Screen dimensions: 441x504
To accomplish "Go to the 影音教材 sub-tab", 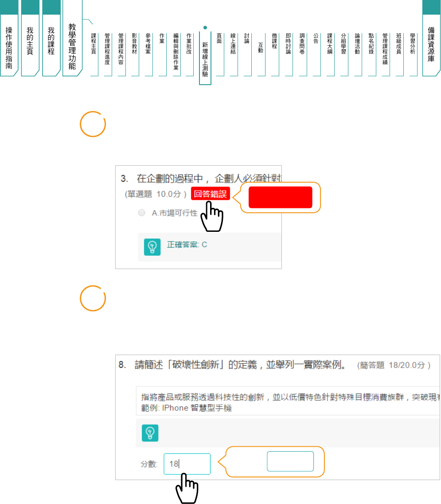I will [x=135, y=54].
